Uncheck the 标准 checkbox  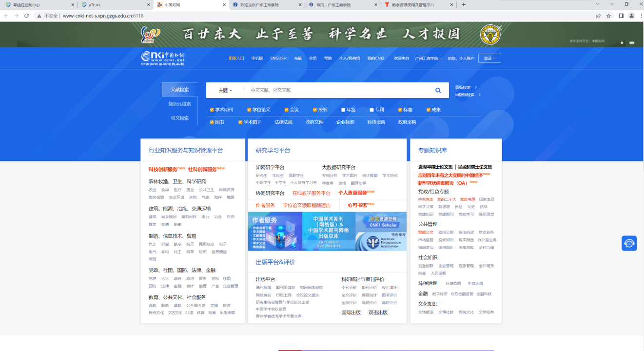tap(400, 110)
